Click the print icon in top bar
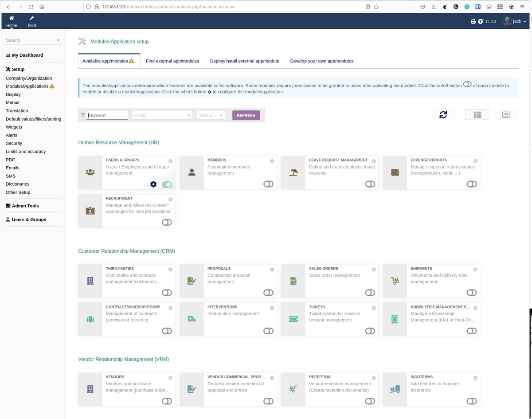 coord(473,21)
